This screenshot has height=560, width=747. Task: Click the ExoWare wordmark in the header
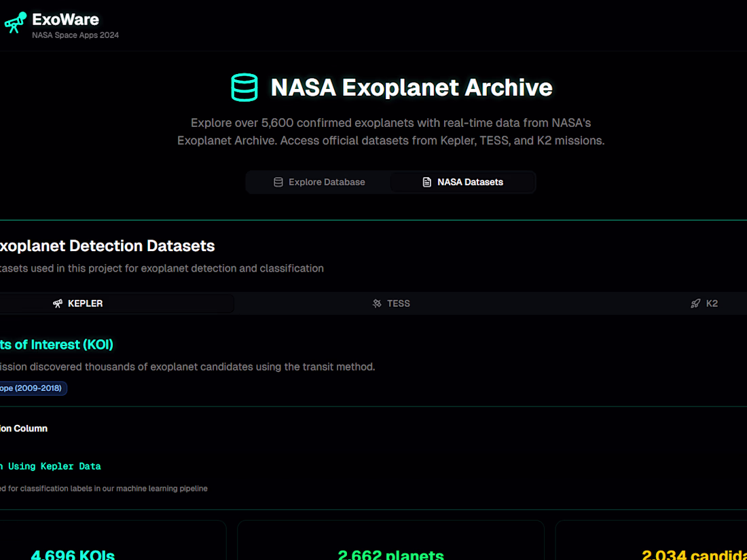click(x=65, y=20)
